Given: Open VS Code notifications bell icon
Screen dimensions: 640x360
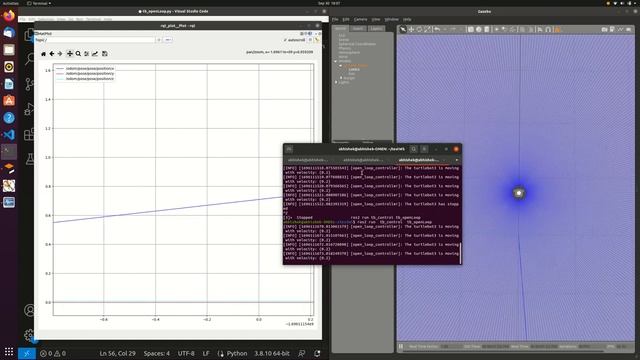Looking at the screenshot, I should click(x=317, y=353).
